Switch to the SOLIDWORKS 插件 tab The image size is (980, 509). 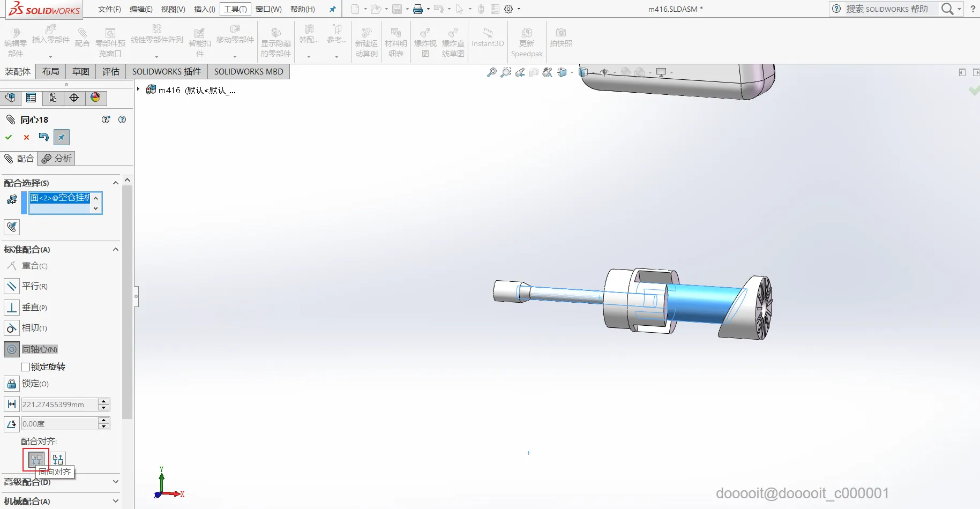click(167, 72)
